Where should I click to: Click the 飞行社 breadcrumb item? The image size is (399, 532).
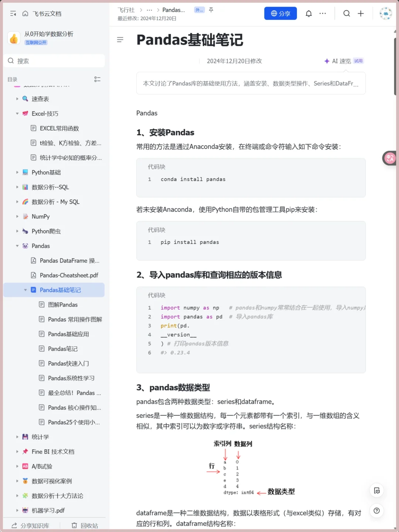coord(126,10)
